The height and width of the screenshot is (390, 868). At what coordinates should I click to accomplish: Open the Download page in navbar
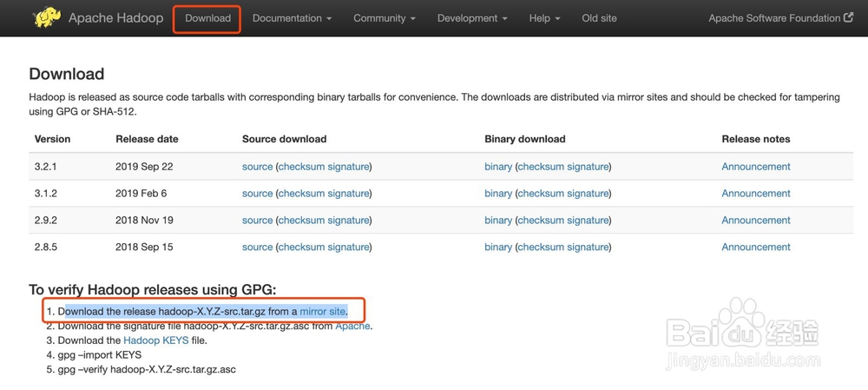pos(207,18)
